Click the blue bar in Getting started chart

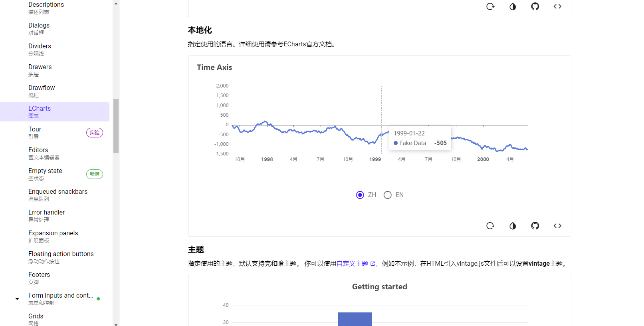coord(355,319)
